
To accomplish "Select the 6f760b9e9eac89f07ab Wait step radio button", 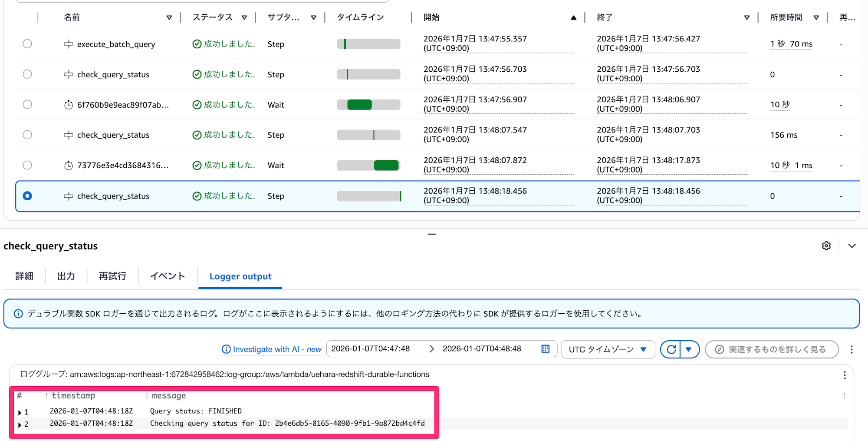I will pos(27,105).
